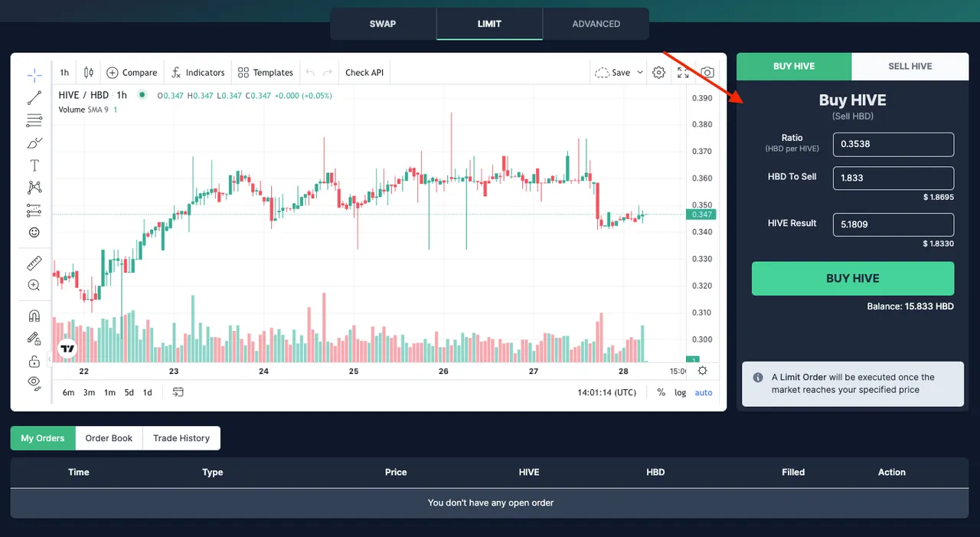Click the Compare symbol button

tap(132, 73)
